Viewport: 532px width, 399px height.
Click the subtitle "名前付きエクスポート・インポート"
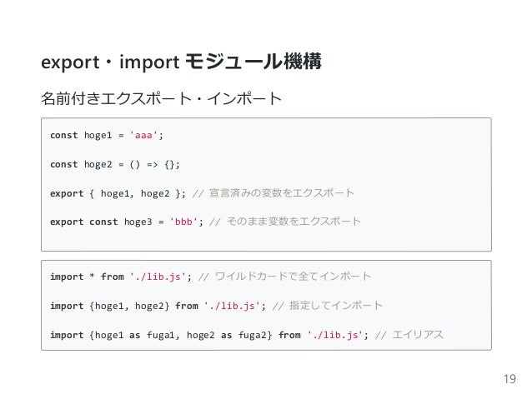click(x=162, y=101)
